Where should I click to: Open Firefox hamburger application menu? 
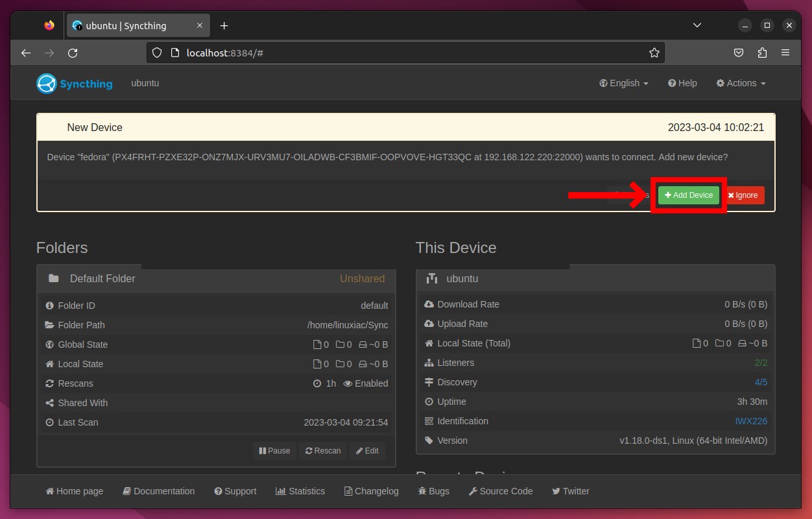point(785,53)
